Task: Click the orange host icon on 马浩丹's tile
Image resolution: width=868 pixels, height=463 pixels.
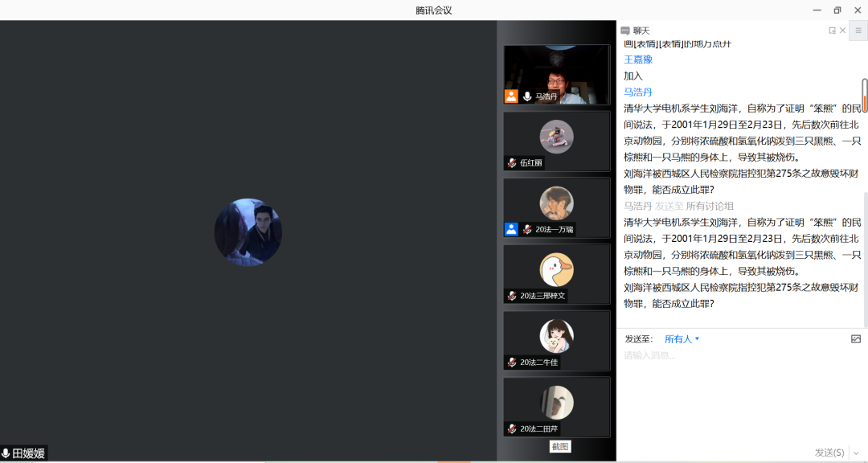Action: click(x=511, y=96)
